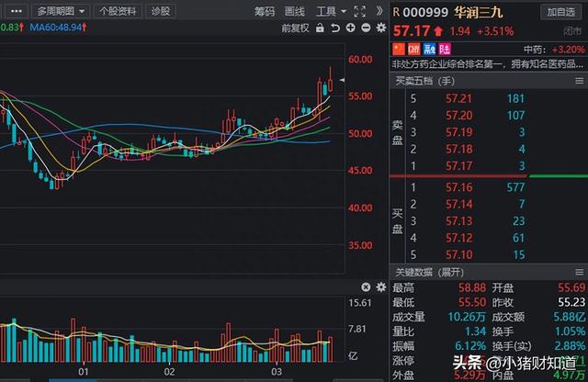
Task: Open the company description text line
Action: point(488,64)
